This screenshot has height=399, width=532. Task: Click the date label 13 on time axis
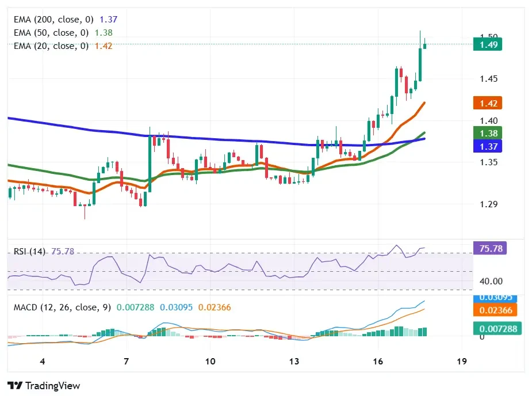pos(294,362)
